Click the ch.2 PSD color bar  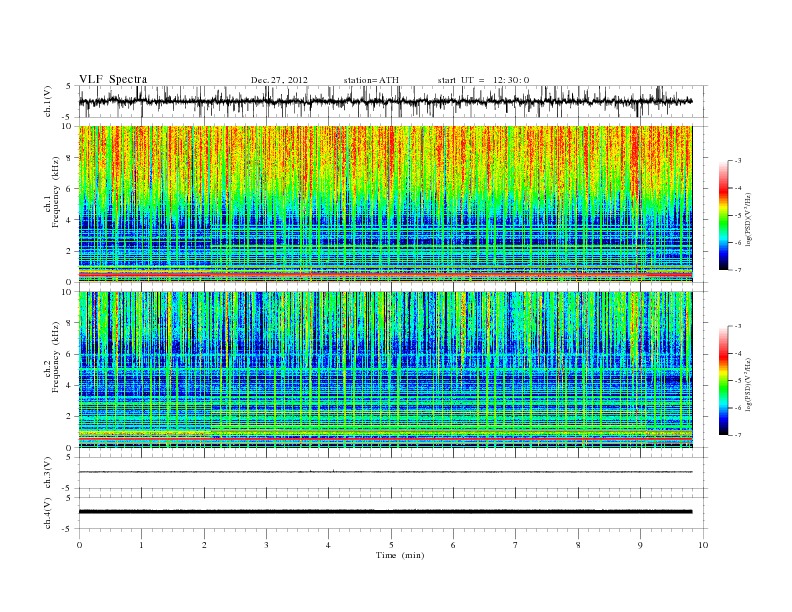[x=723, y=381]
